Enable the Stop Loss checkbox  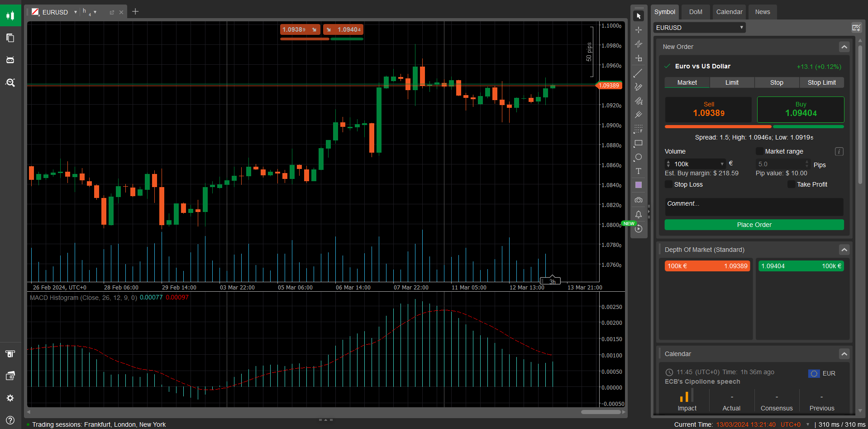click(x=668, y=184)
